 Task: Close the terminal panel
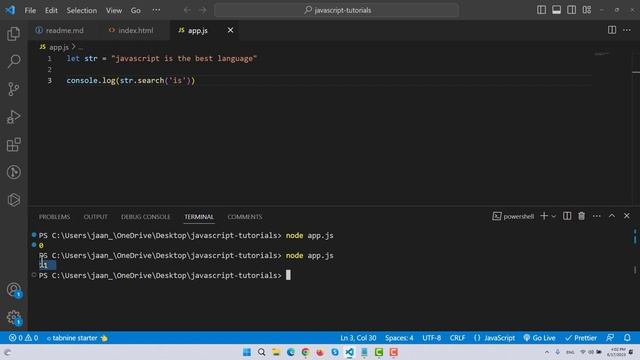click(627, 216)
